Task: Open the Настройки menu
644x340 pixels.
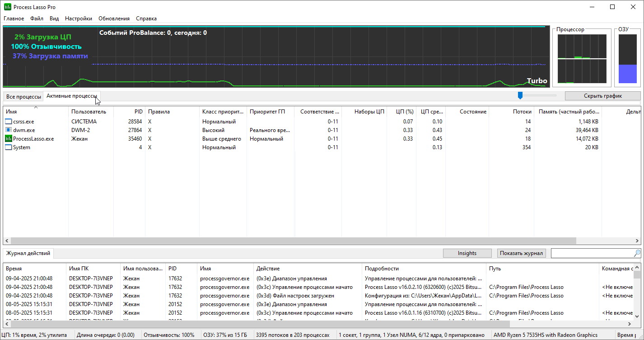Action: [79, 19]
